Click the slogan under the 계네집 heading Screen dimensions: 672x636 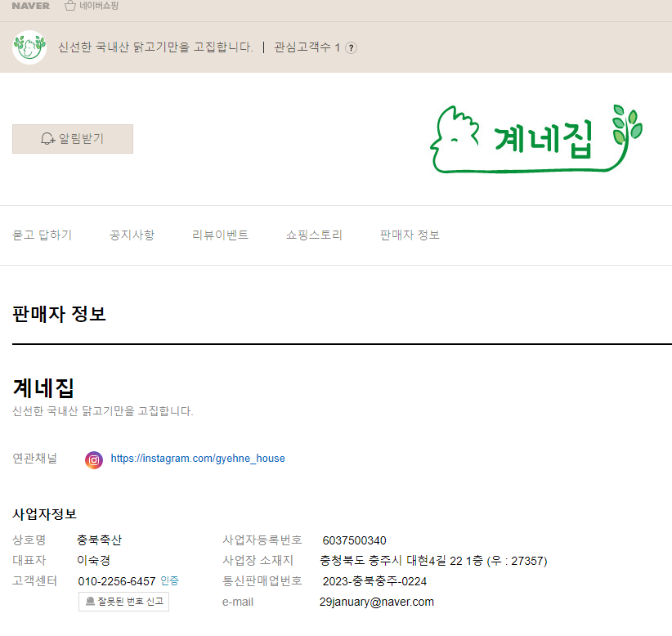coord(103,411)
